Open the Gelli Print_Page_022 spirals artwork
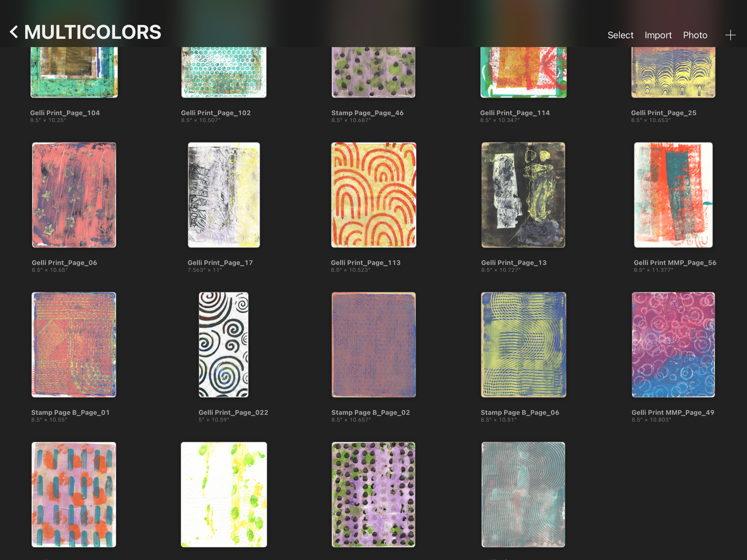Image resolution: width=747 pixels, height=560 pixels. tap(224, 345)
